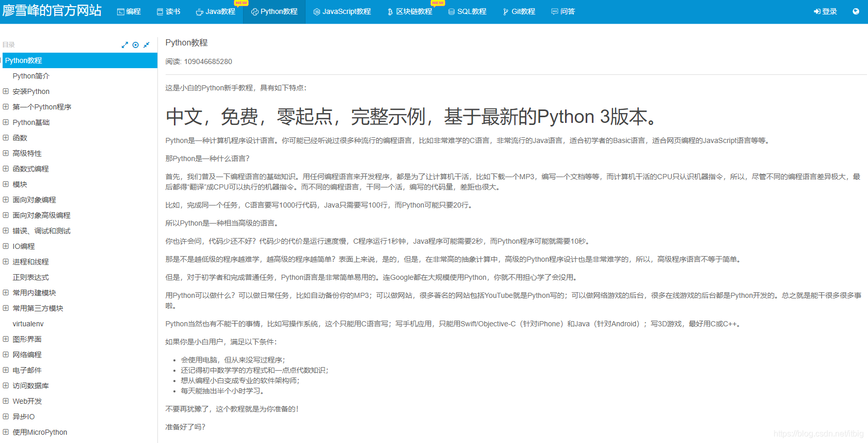Image resolution: width=868 pixels, height=443 pixels.
Task: Click the 问答 speech bubble icon
Action: [555, 11]
